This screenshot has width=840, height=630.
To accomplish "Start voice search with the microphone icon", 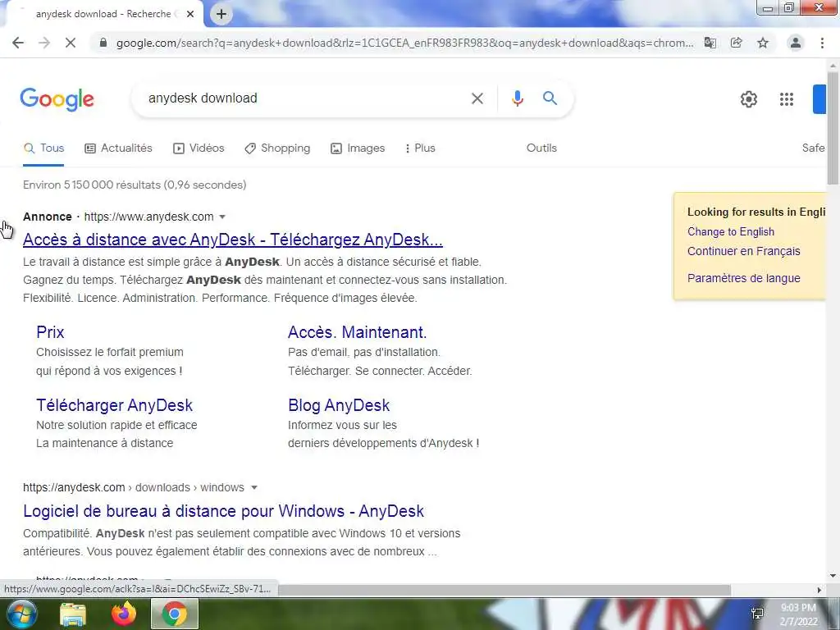I will click(517, 98).
